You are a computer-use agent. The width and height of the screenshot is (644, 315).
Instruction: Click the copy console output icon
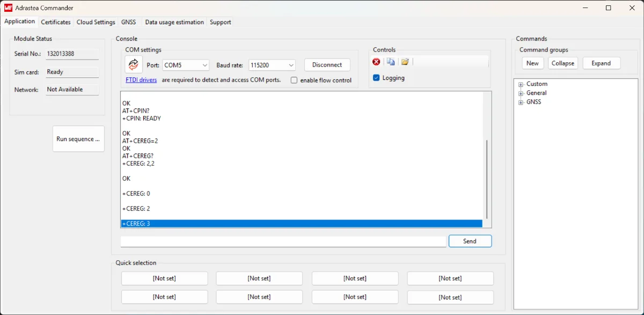click(x=391, y=62)
